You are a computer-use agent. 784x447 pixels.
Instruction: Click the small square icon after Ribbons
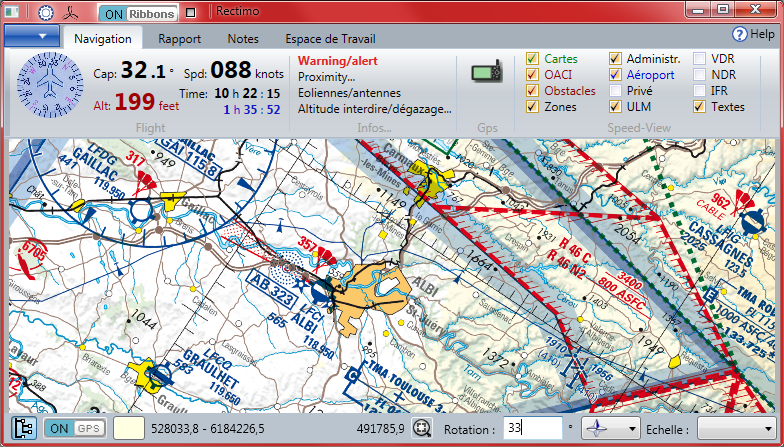point(190,12)
